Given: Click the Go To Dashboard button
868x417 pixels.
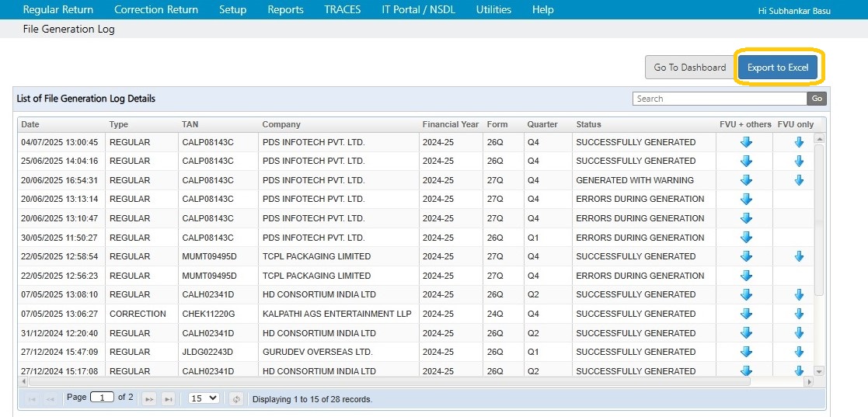Looking at the screenshot, I should point(689,68).
